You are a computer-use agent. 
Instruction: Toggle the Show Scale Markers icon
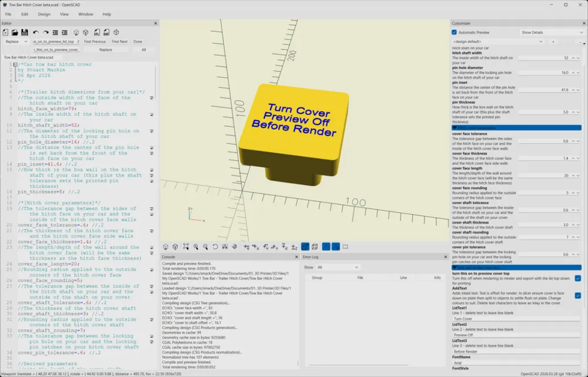click(x=336, y=247)
